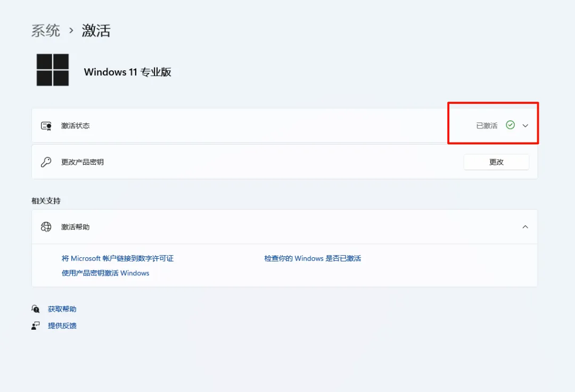Click the Windows 11 专业版 edition text

[x=127, y=72]
